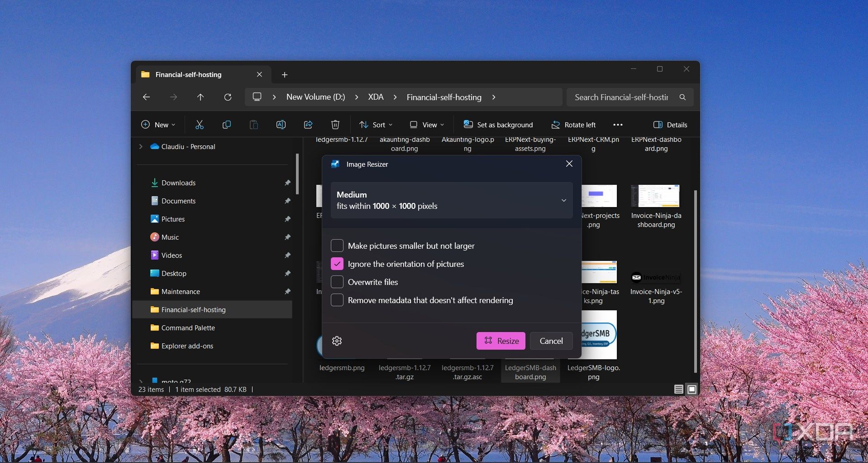Unpin Downloads from Quick access
The height and width of the screenshot is (463, 868).
[x=287, y=183]
